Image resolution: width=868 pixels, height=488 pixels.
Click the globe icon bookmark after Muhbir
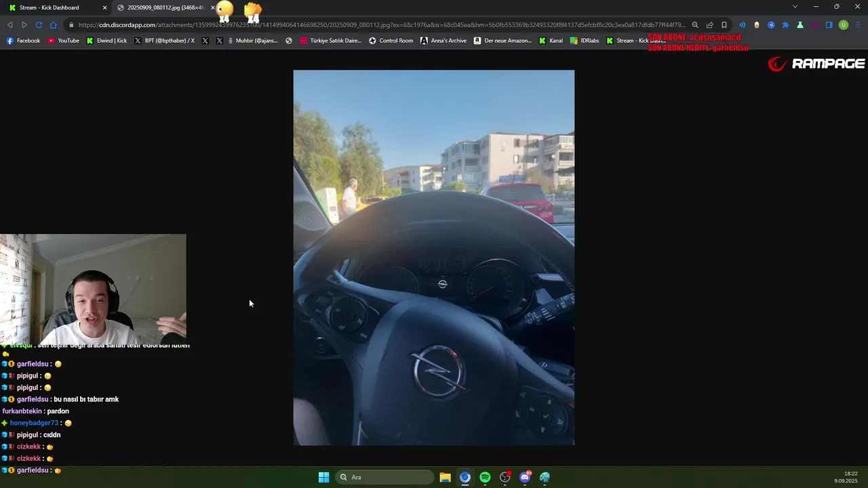(x=289, y=41)
